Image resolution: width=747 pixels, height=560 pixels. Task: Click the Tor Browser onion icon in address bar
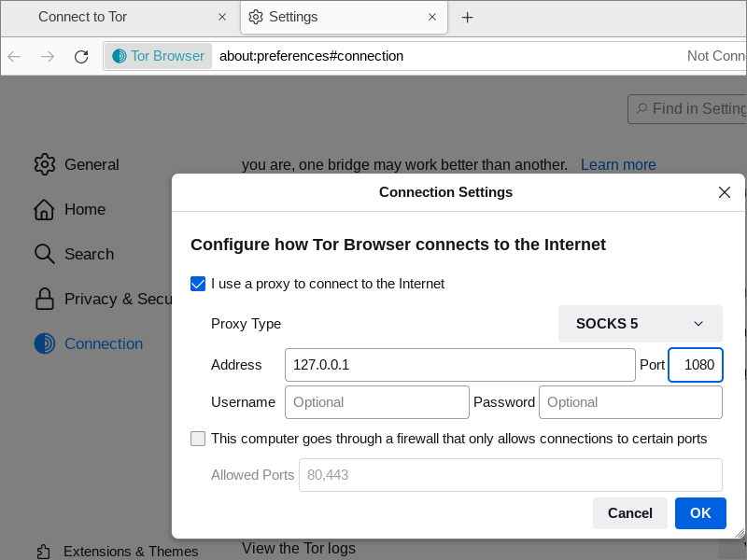pyautogui.click(x=120, y=56)
